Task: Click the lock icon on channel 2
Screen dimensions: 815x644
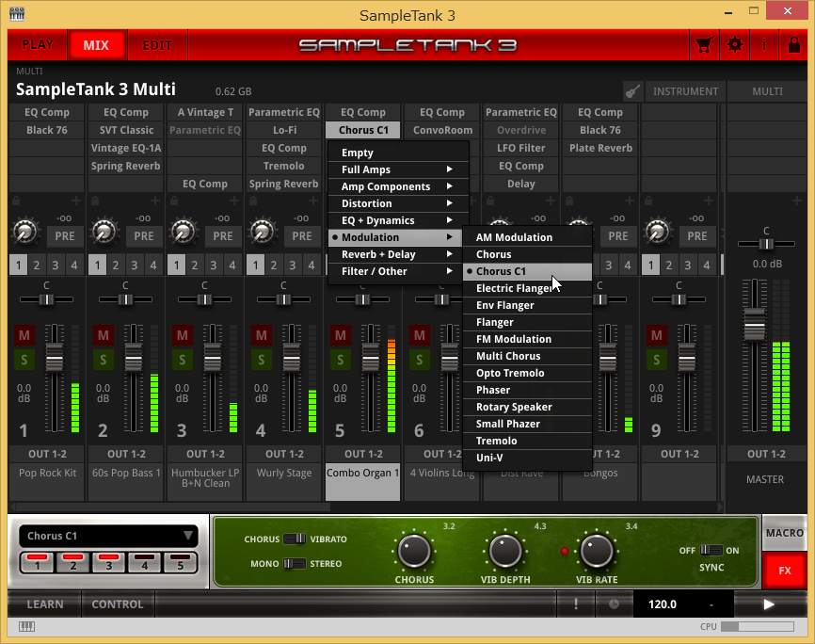Action: point(95,201)
